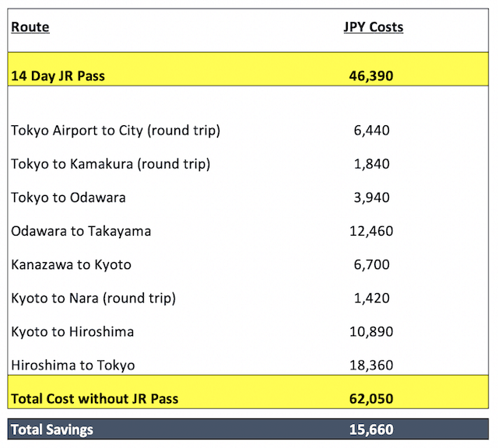Select the 6,700 cost value

[372, 264]
